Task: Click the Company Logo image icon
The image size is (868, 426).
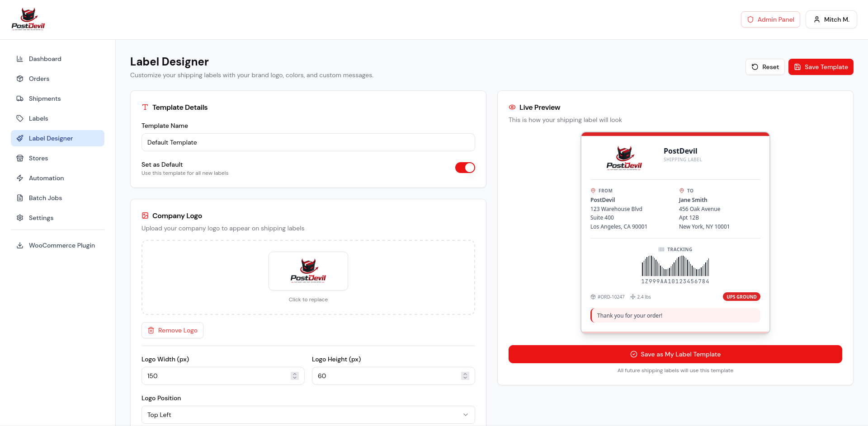Action: (x=145, y=215)
